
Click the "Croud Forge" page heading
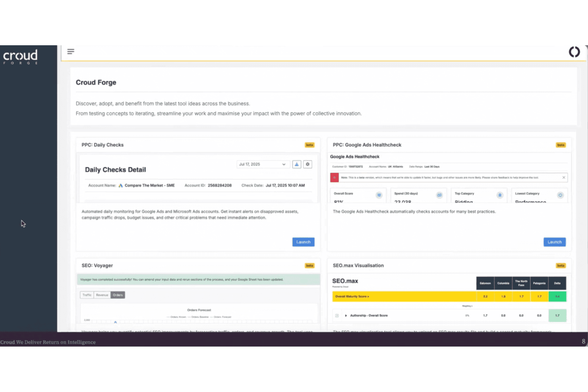(x=96, y=83)
